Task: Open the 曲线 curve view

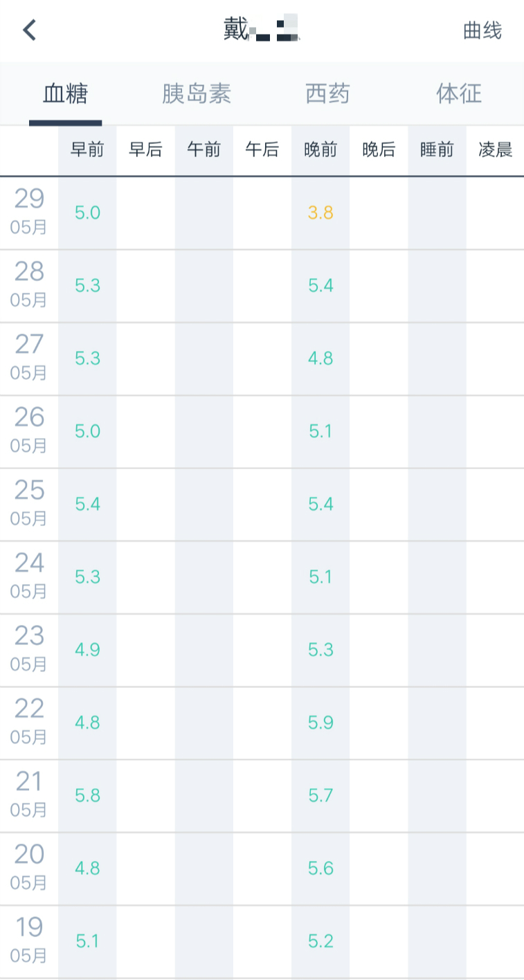Action: click(x=482, y=30)
